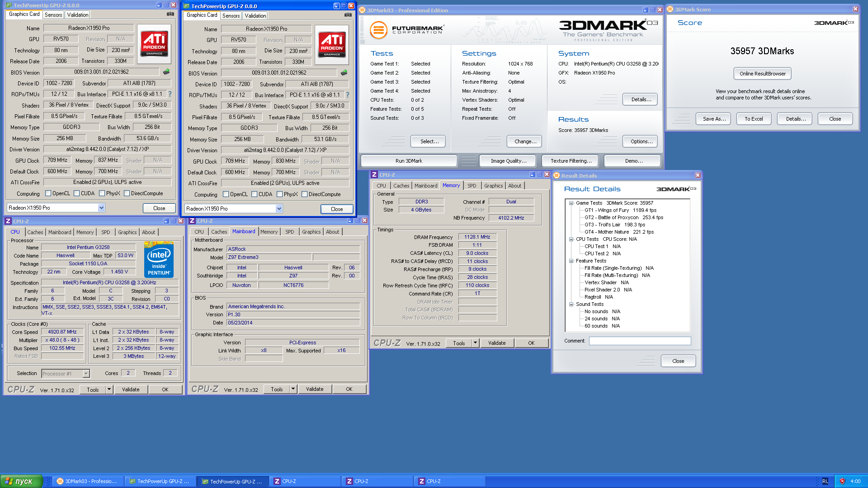Screen dimensions: 868x488
Task: Open Graphics tab in CPU-Z Memory window
Action: (493, 186)
